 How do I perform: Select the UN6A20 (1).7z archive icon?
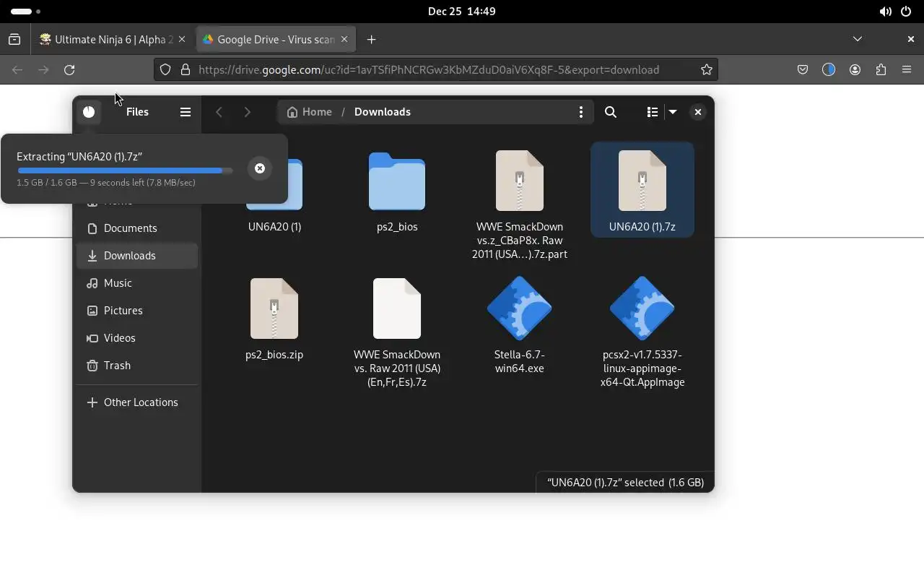[x=642, y=181]
